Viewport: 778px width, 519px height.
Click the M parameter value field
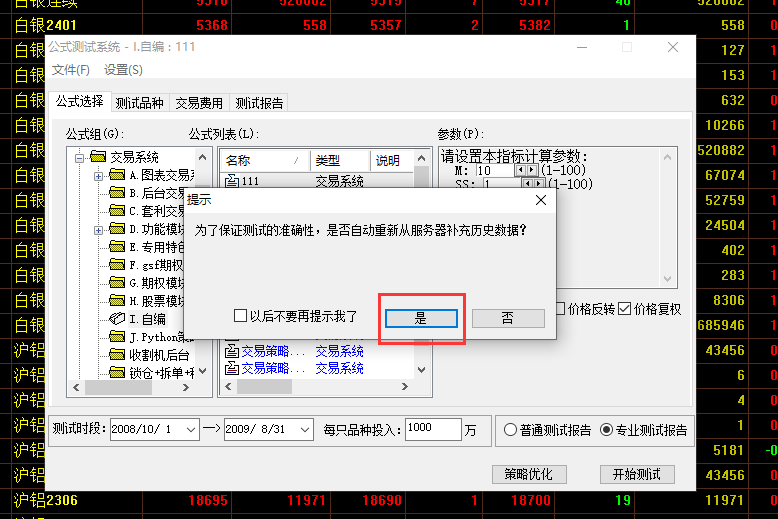click(x=495, y=170)
